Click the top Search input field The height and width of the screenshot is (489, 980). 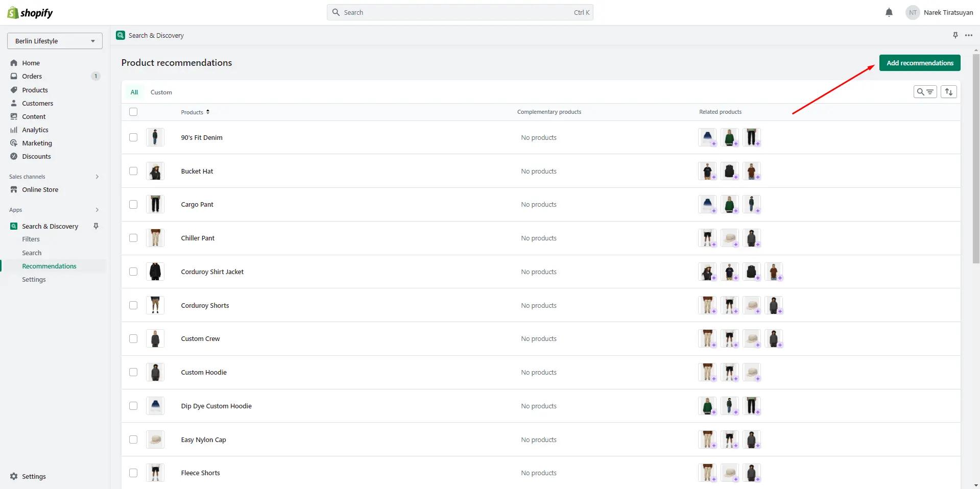pyautogui.click(x=460, y=13)
